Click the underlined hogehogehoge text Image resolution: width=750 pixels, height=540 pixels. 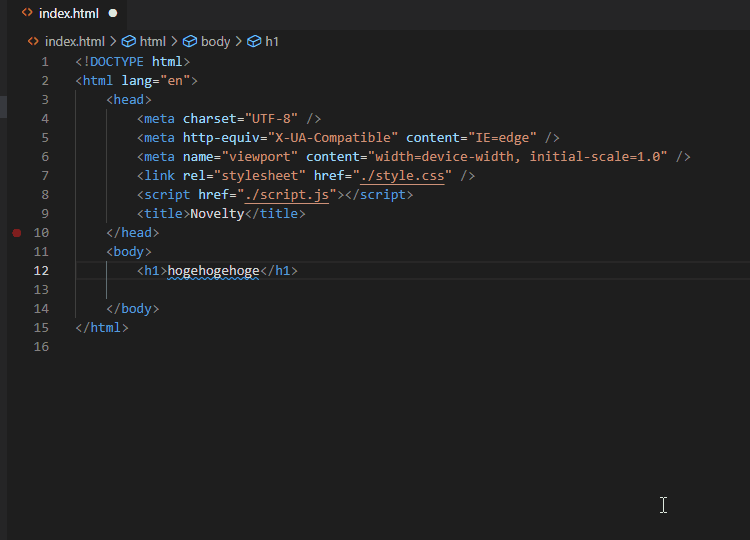[x=213, y=271]
